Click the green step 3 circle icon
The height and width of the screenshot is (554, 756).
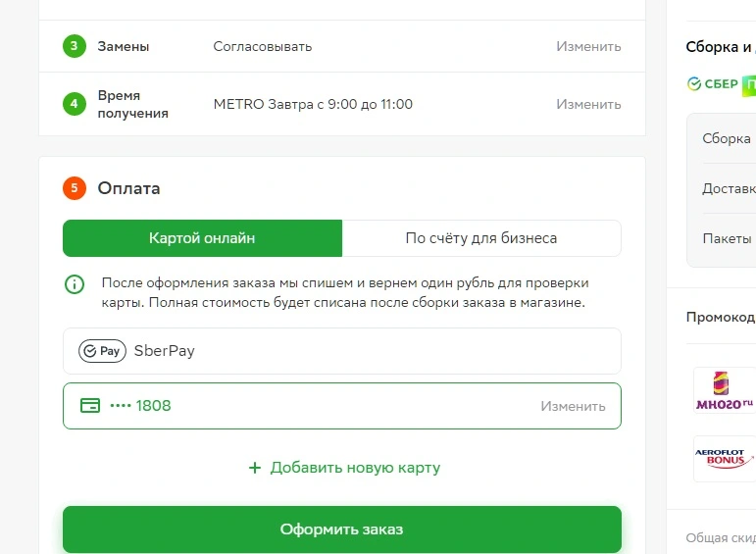pos(75,46)
